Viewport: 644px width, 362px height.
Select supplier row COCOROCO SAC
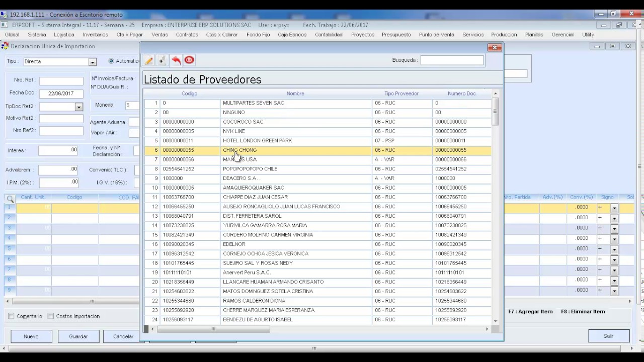tap(317, 122)
